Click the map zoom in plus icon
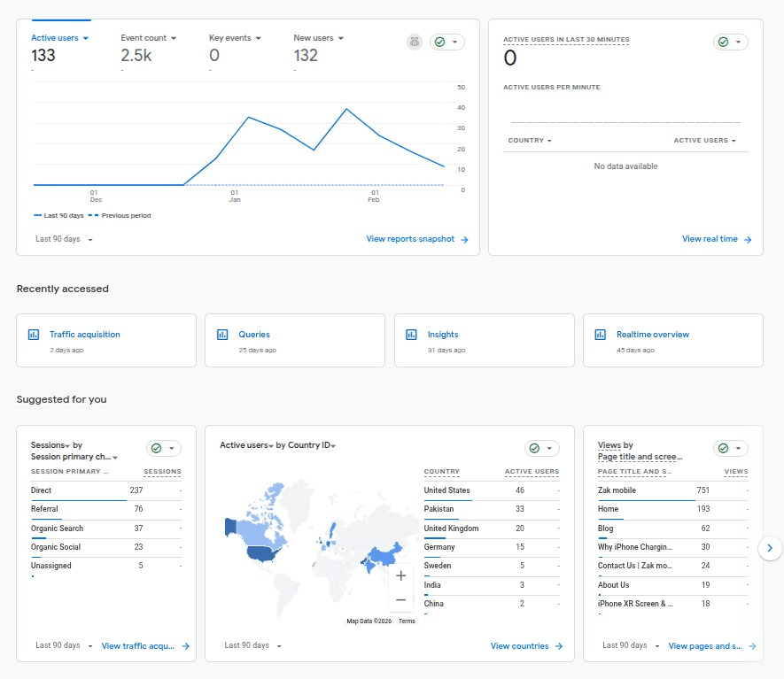The width and height of the screenshot is (784, 679). point(400,575)
